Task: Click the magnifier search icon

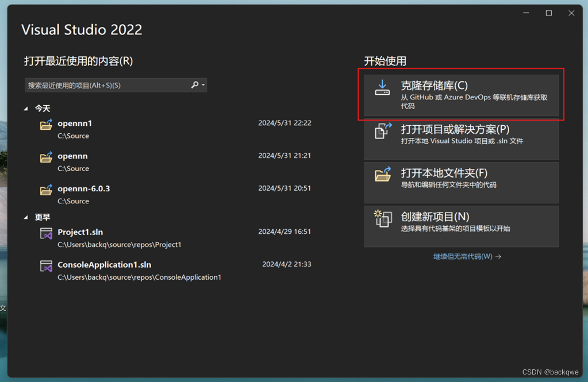Action: (x=195, y=84)
